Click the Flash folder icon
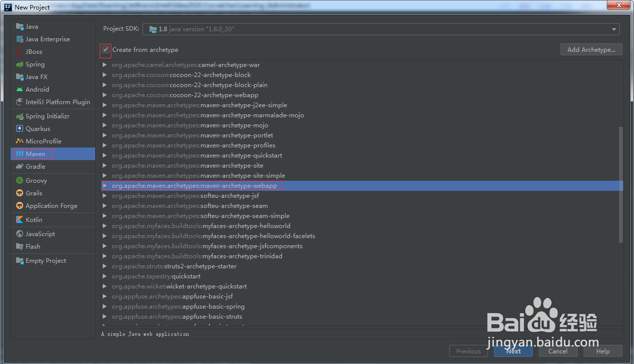The width and height of the screenshot is (634, 364). (x=20, y=247)
